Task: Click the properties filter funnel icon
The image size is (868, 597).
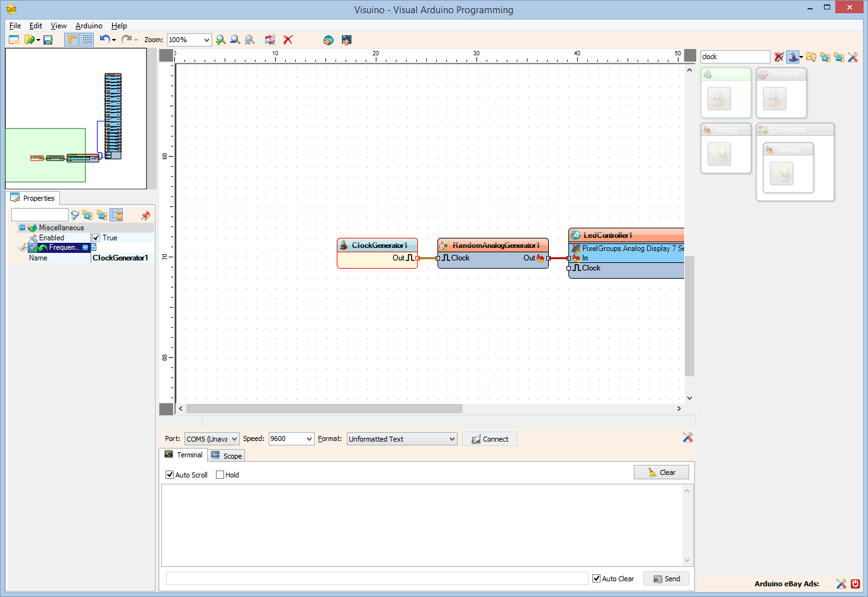Action: pos(75,215)
